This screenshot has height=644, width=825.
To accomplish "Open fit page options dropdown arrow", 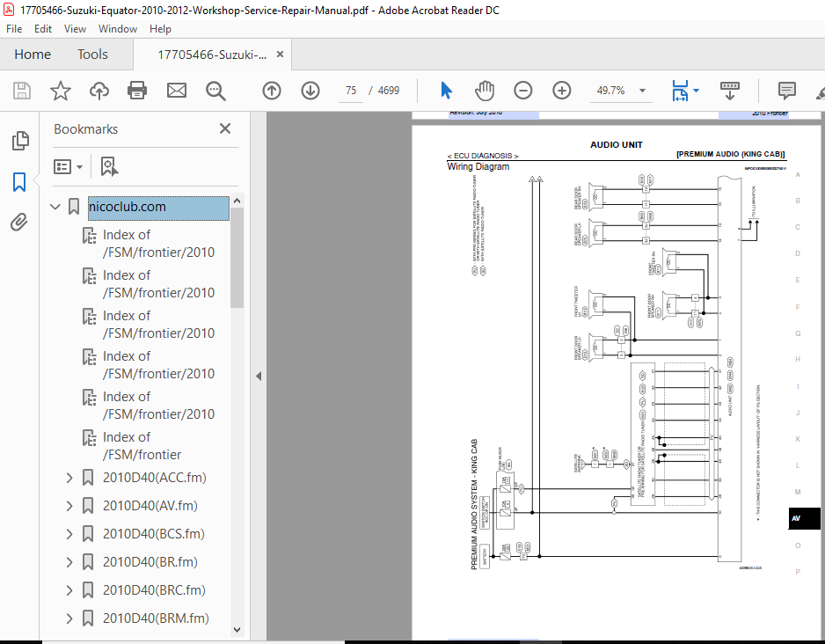I will point(696,91).
